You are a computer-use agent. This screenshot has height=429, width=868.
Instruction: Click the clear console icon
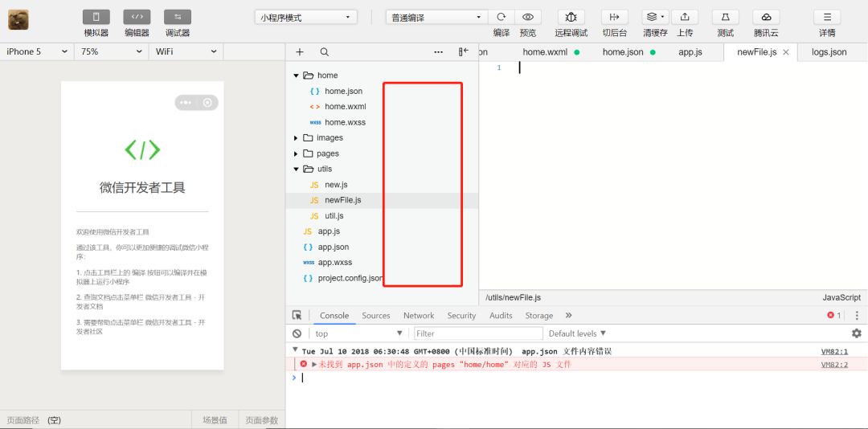pos(297,333)
